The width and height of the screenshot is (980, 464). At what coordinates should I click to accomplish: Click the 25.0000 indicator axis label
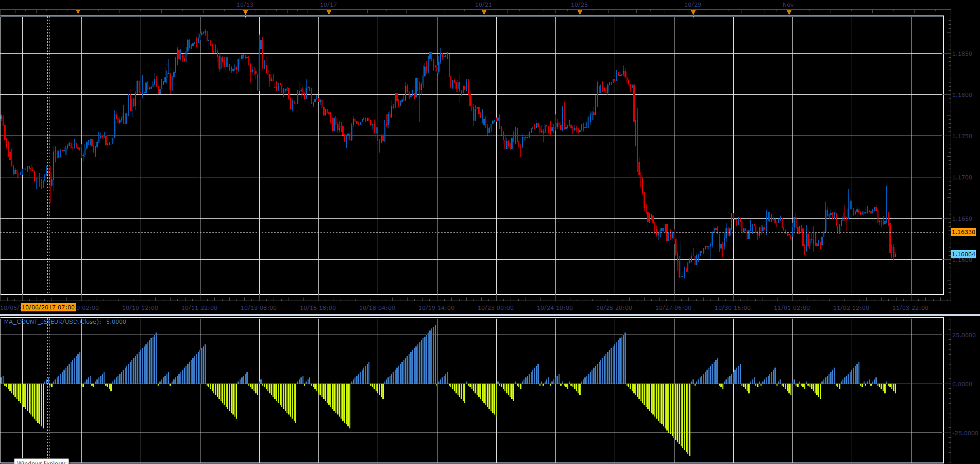[x=964, y=335]
